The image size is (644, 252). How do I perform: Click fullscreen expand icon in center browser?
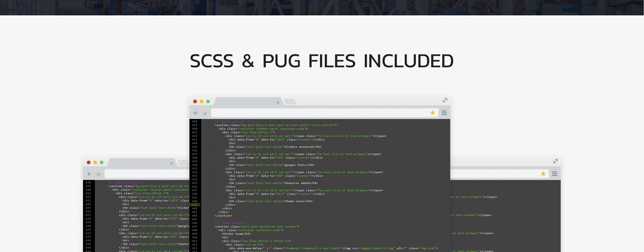[x=445, y=100]
